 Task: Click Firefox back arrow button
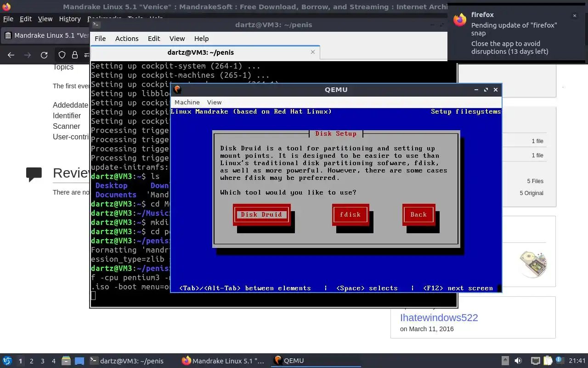tap(11, 55)
